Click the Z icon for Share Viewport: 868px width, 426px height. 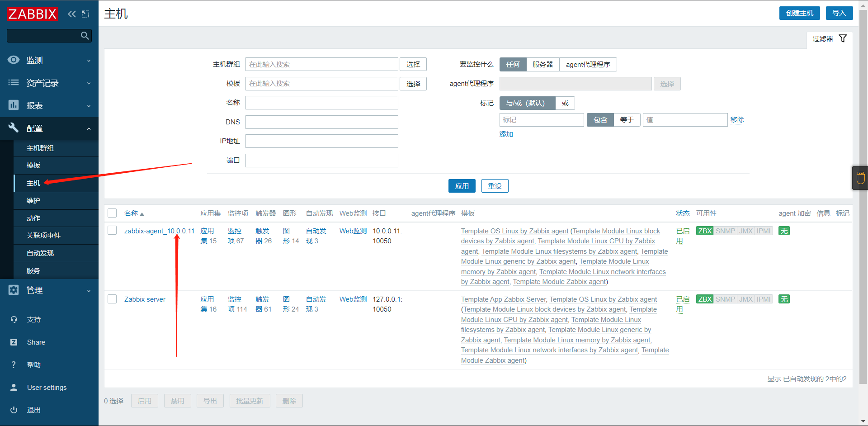(14, 342)
